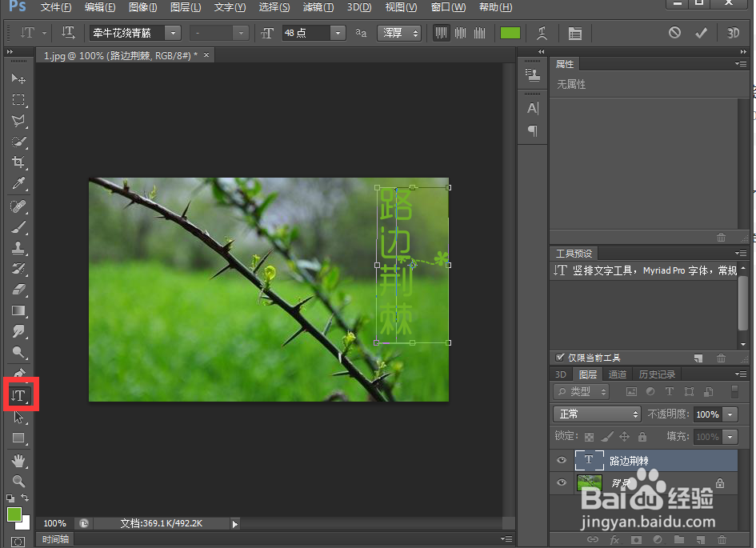Image resolution: width=756 pixels, height=548 pixels.
Task: Toggle lock transparent pixels
Action: pos(589,437)
